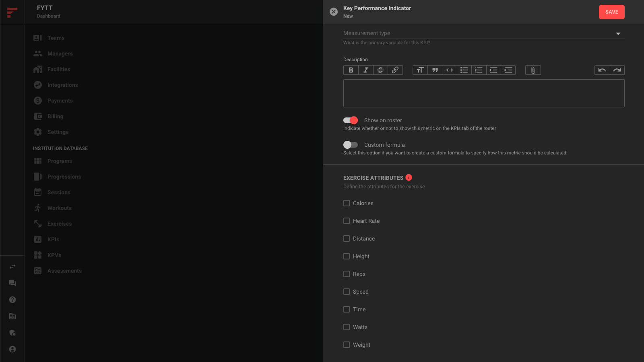
Task: Apply strikethrough formatting
Action: click(380, 70)
